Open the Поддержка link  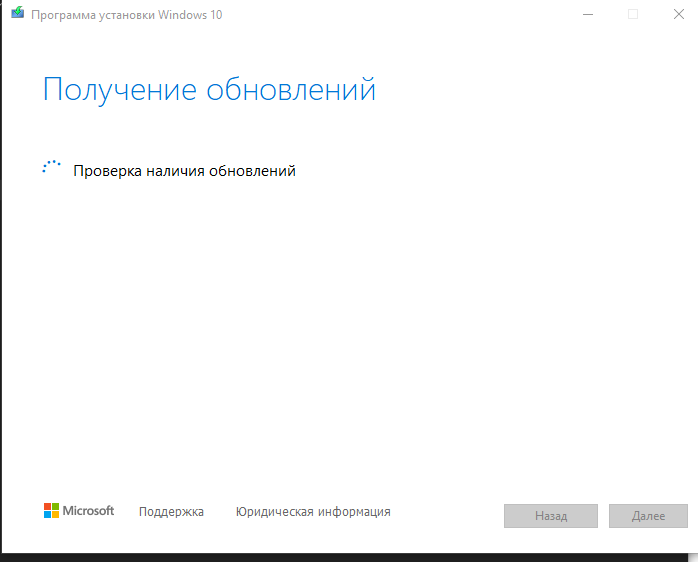click(x=171, y=512)
